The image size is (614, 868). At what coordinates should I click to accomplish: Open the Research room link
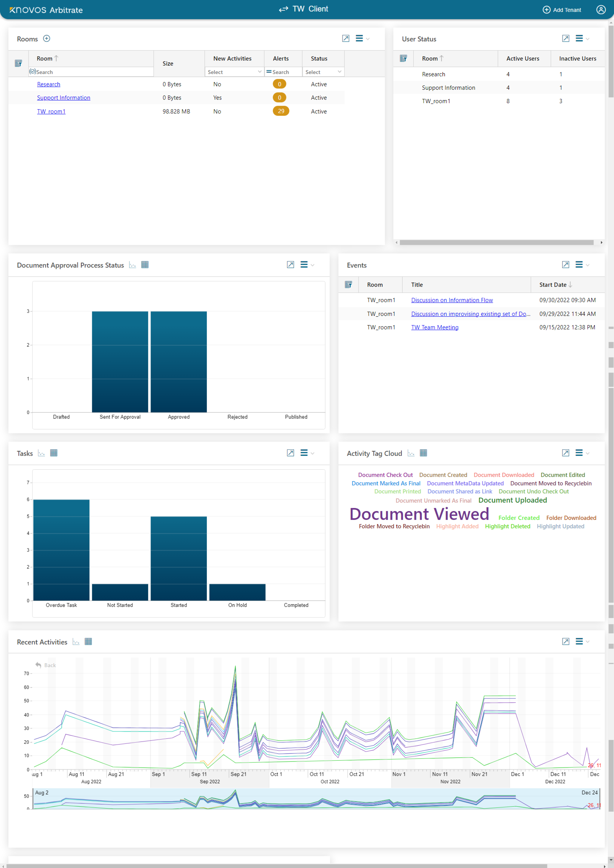[49, 84]
